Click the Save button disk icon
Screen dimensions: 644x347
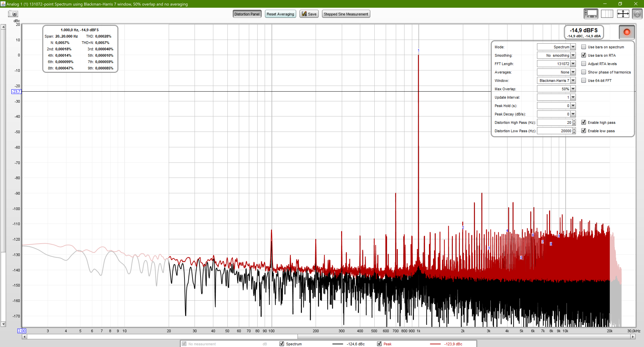click(x=304, y=14)
